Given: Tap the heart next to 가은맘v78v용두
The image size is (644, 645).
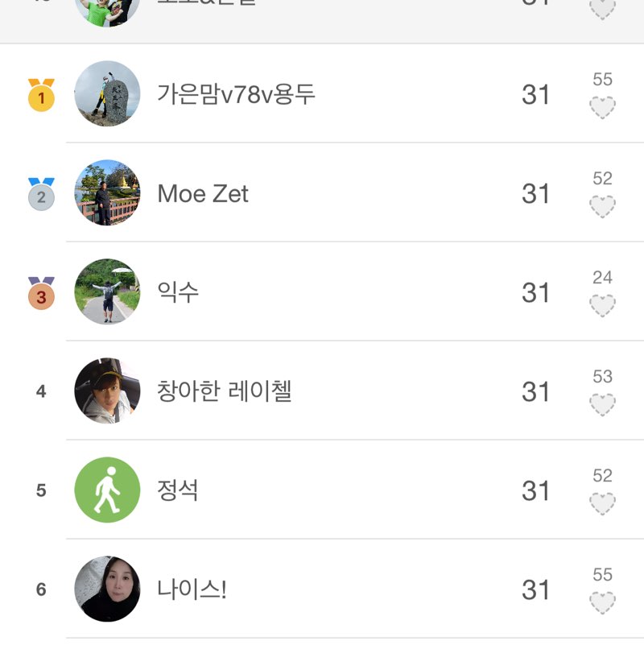Looking at the screenshot, I should (602, 107).
